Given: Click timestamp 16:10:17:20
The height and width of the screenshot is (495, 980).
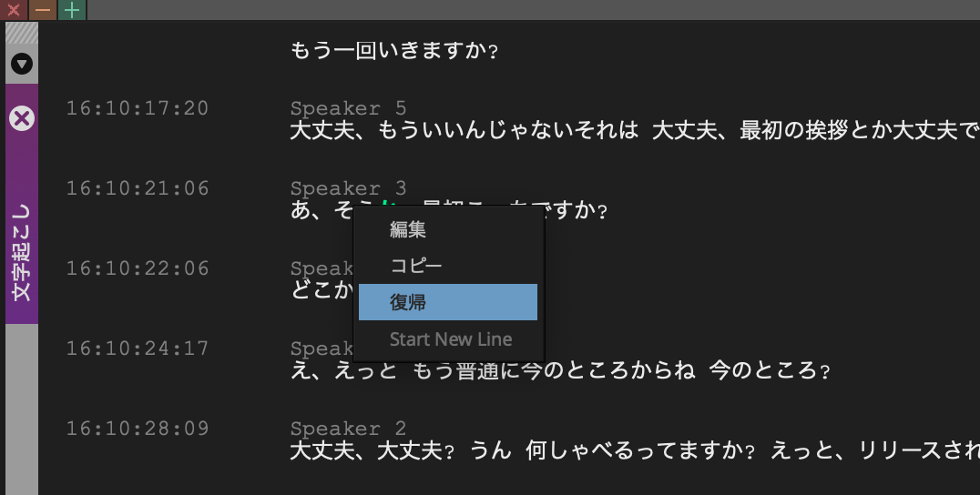Looking at the screenshot, I should 138,108.
